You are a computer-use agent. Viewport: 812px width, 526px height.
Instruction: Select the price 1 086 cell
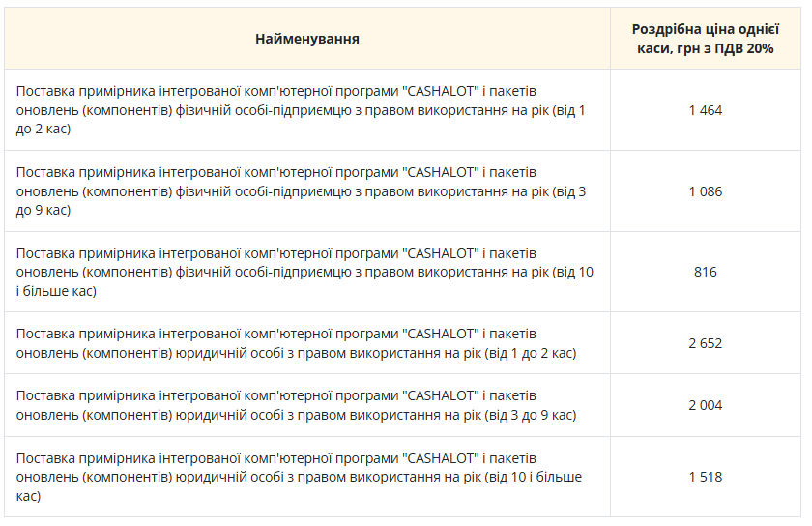[x=705, y=191]
